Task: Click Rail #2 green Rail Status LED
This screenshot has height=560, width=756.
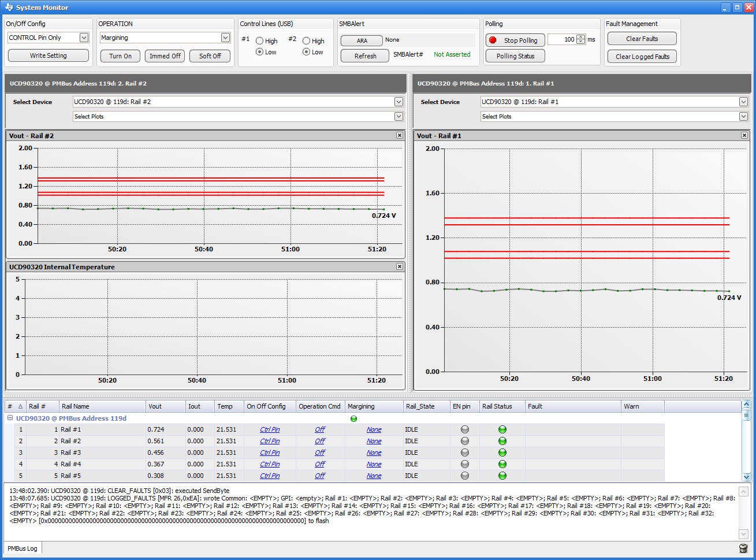Action: click(502, 441)
